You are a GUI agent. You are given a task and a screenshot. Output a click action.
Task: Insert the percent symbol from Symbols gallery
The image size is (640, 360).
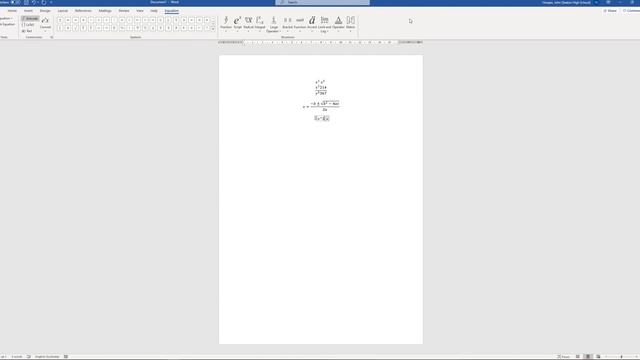122,28
